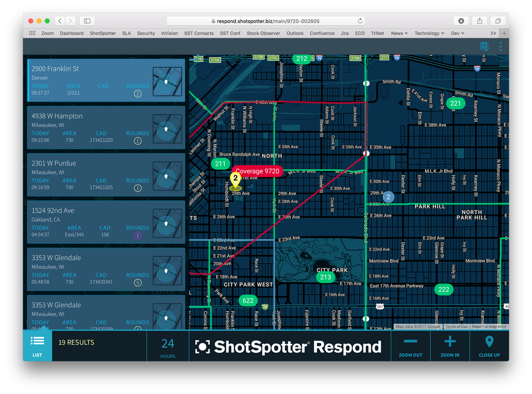Open the Safari downloads icon

(461, 21)
